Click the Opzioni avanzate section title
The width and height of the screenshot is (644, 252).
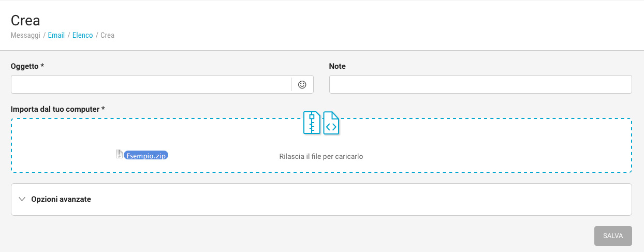click(61, 199)
